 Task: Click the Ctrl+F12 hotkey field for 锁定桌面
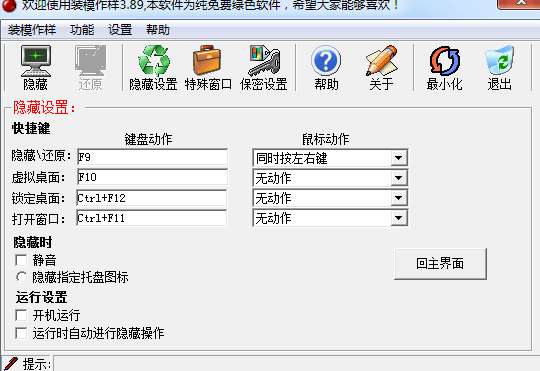152,198
